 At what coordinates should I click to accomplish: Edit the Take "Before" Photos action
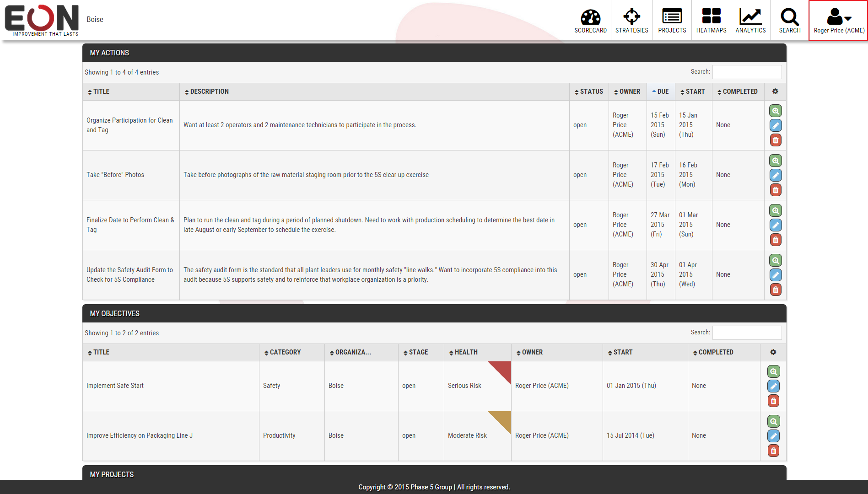[x=776, y=175]
